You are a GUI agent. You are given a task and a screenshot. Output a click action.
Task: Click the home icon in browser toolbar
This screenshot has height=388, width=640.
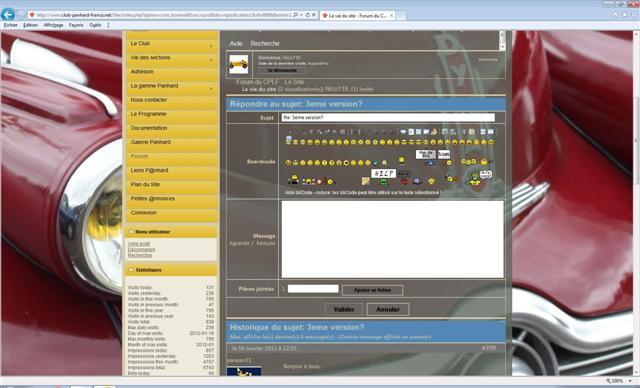[615, 15]
